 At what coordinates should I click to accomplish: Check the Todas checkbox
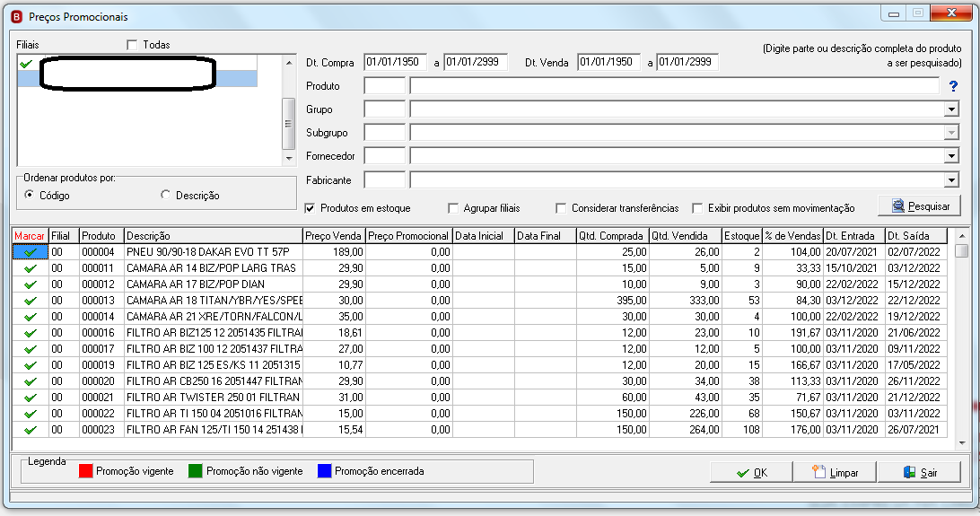click(132, 45)
